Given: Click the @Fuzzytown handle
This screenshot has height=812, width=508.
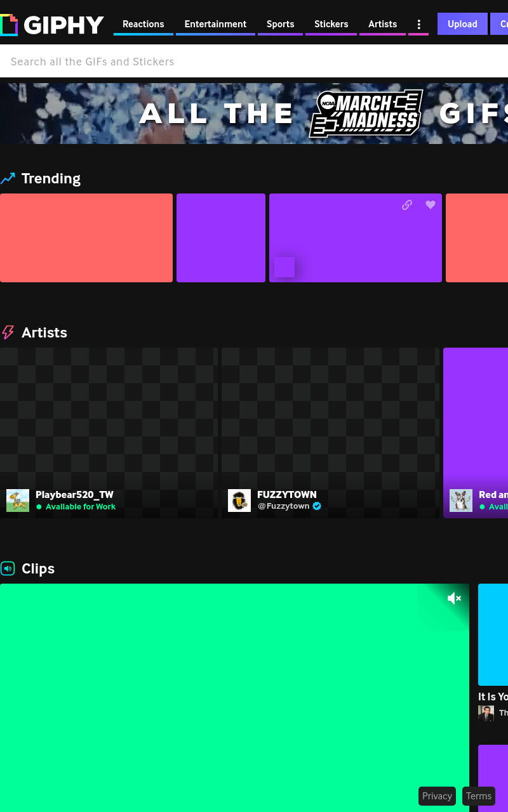Looking at the screenshot, I should [x=283, y=506].
